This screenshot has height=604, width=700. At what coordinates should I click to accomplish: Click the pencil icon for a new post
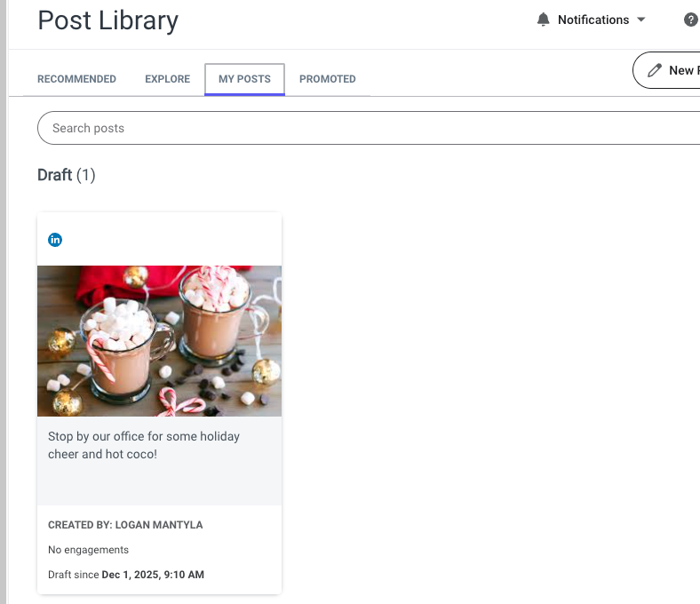tap(655, 70)
